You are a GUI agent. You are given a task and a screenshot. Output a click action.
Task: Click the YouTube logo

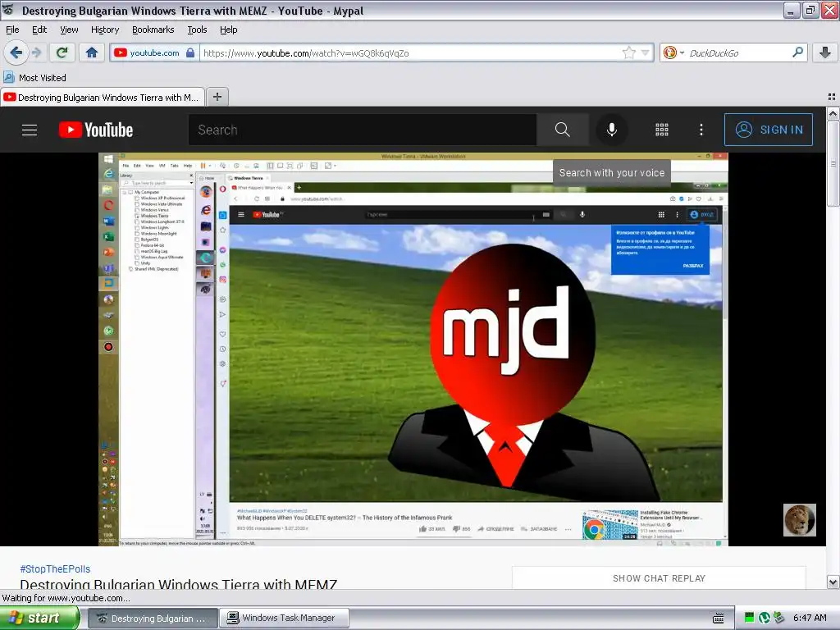point(96,130)
